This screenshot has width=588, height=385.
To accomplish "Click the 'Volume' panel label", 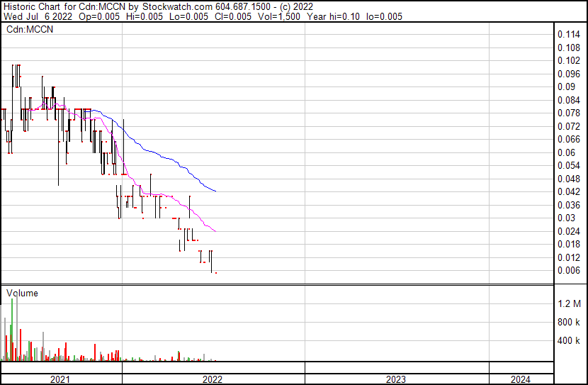I will click(x=22, y=293).
